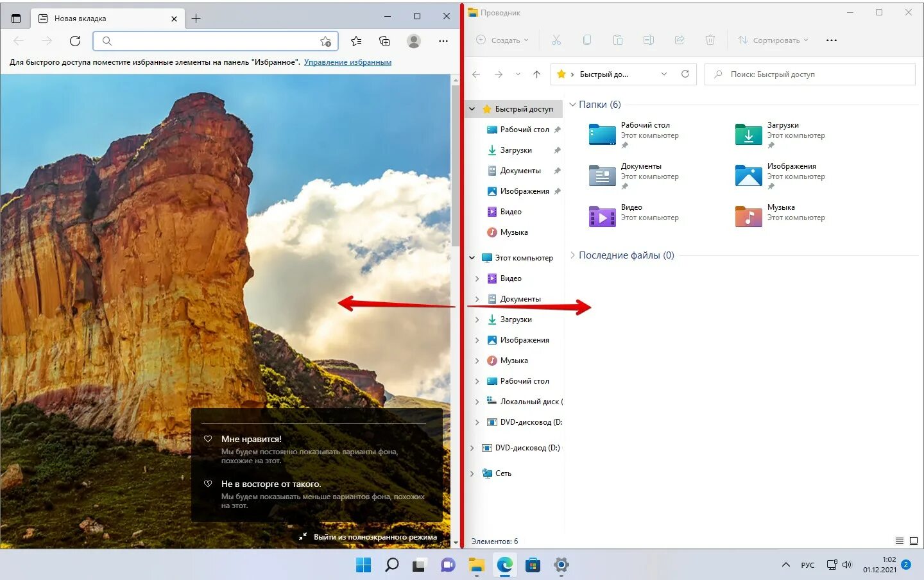This screenshot has height=580, width=924.
Task: Open the Создать dropdown in Explorer
Action: click(x=502, y=40)
